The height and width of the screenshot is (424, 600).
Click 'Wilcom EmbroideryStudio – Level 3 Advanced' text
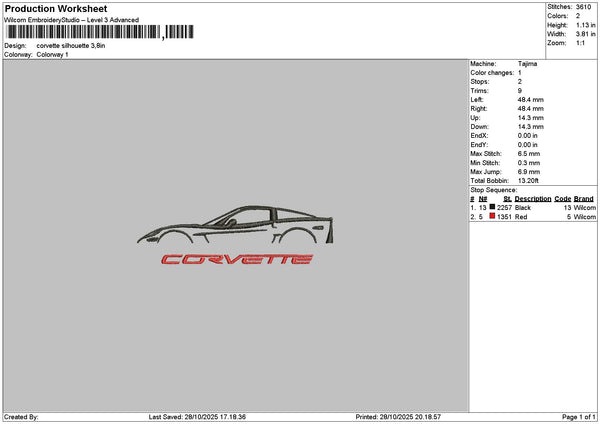[72, 20]
